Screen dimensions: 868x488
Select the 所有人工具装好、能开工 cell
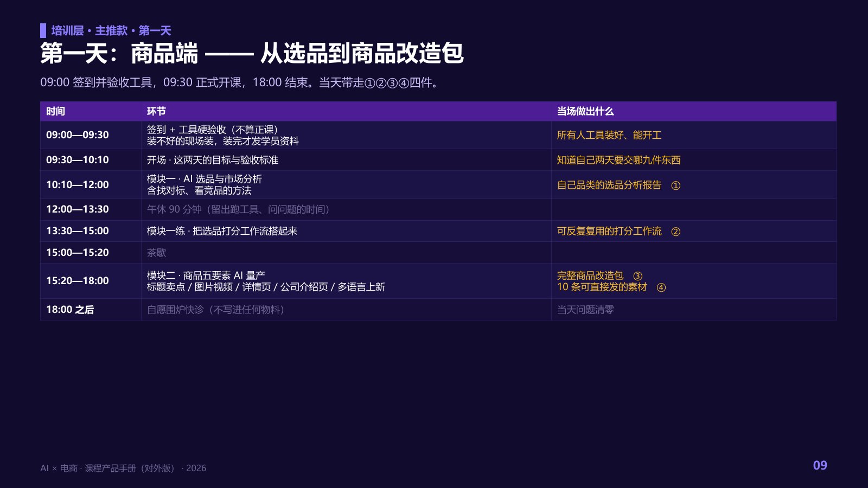tap(694, 135)
